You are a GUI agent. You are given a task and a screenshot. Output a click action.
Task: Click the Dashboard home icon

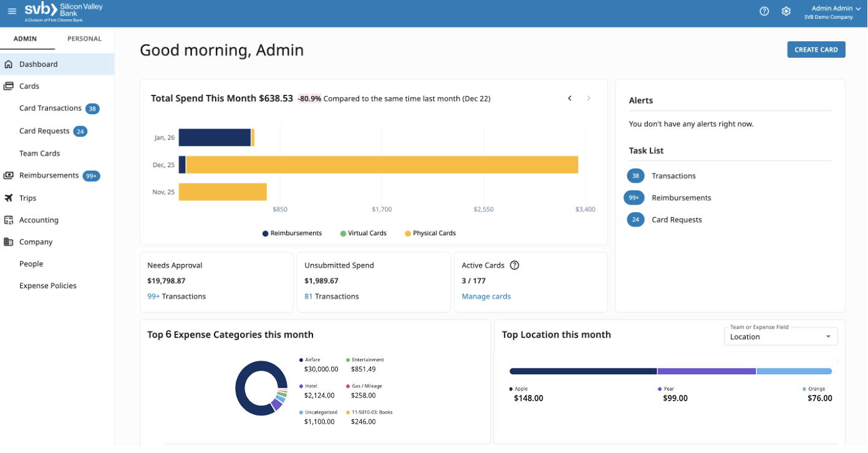pyautogui.click(x=9, y=64)
